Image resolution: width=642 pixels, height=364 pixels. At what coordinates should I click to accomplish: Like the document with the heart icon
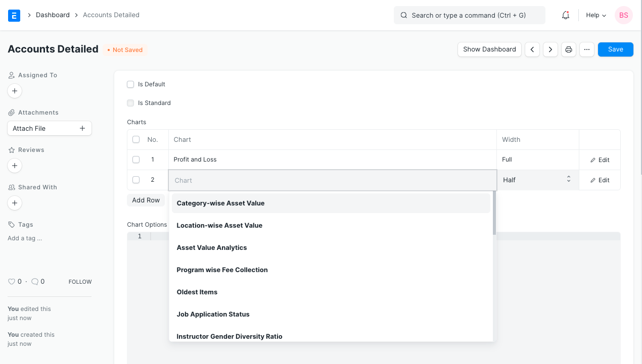pos(12,281)
